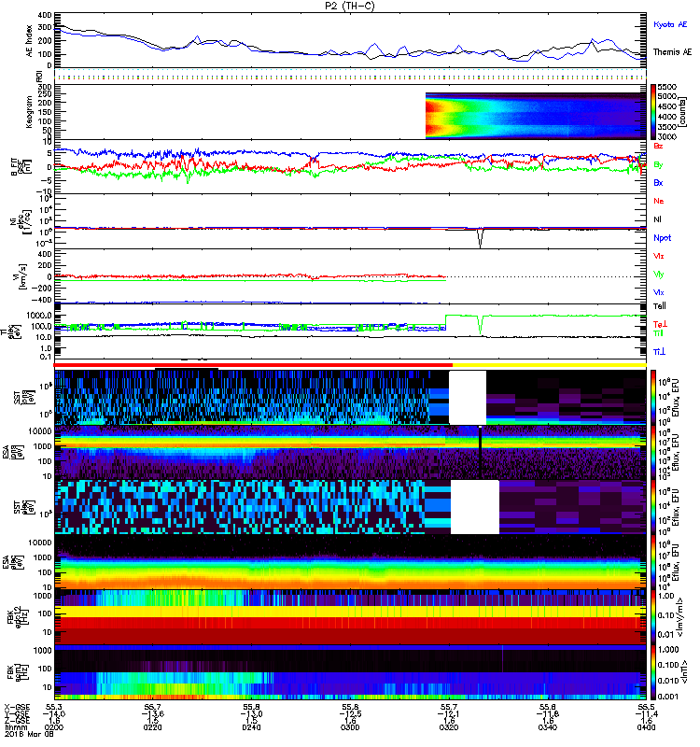Select the red Te⊥ legend label
Viewport: 700px width, 747px height.
[660, 324]
